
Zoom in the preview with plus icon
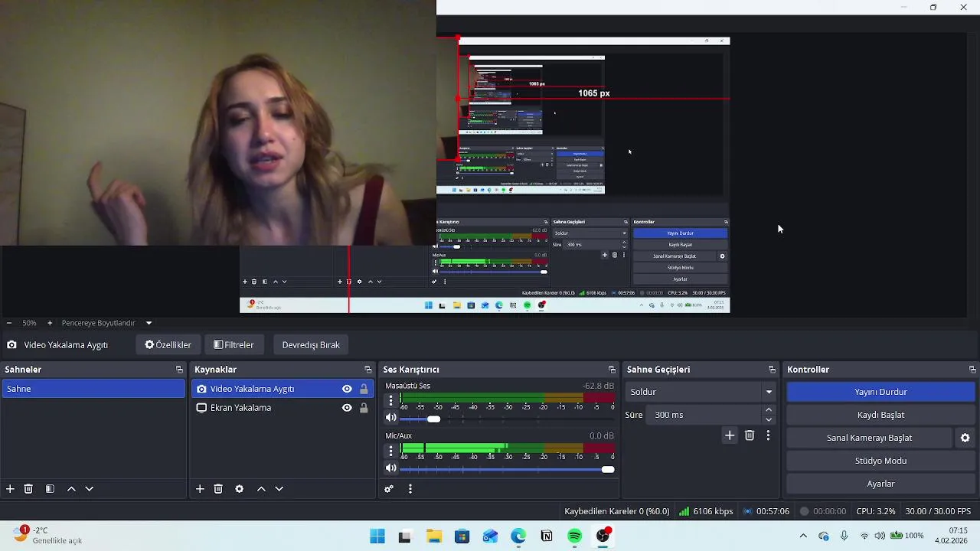(50, 323)
